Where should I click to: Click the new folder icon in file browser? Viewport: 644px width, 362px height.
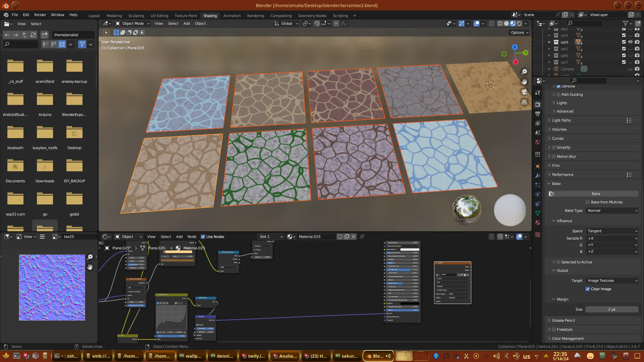tap(45, 35)
